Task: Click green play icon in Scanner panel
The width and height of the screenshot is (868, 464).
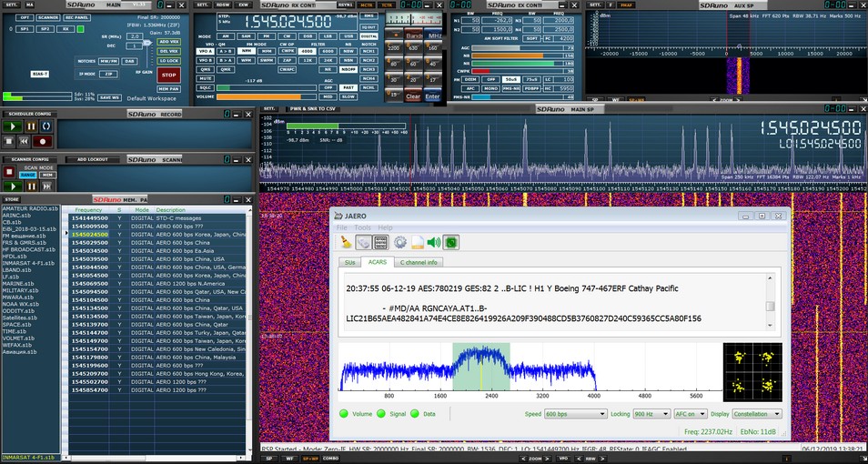Action: click(13, 187)
